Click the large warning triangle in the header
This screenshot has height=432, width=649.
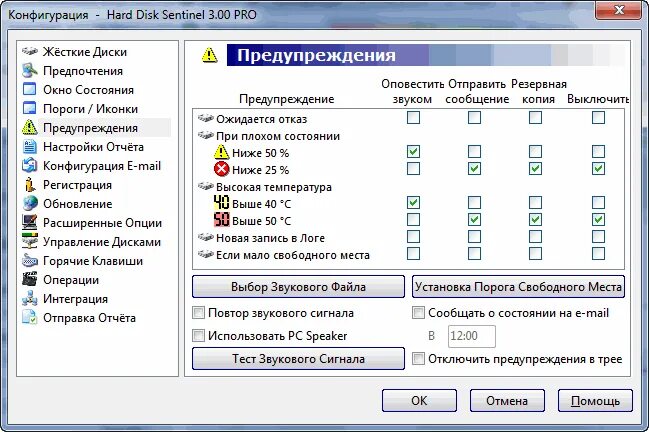(x=209, y=55)
